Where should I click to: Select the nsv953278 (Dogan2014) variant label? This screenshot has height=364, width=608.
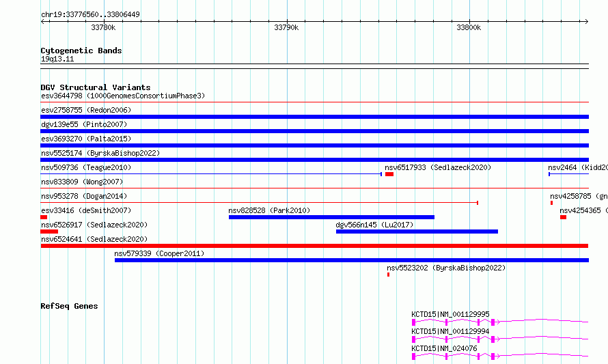point(84,196)
